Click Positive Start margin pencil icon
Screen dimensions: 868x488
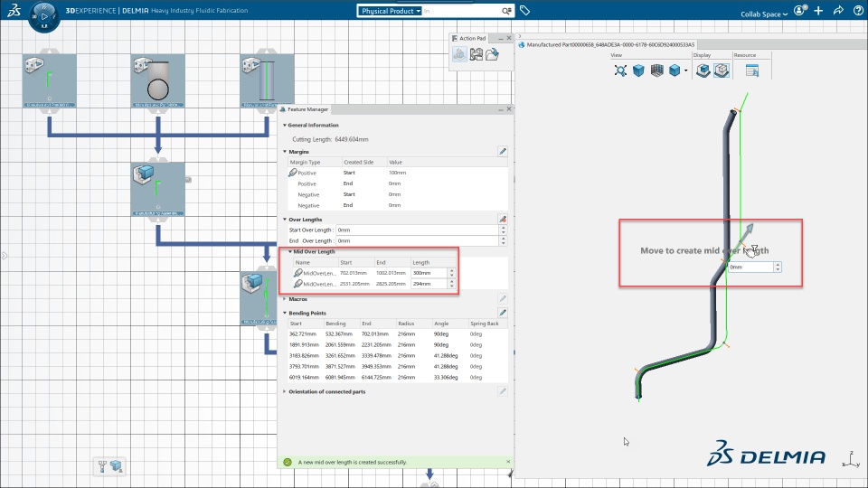point(293,173)
